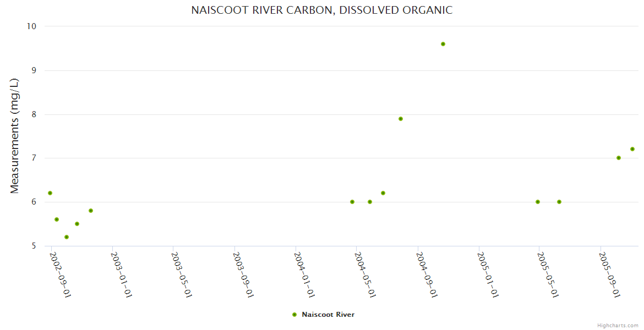Click the 6.0 point just before 2005-05-01
This screenshot has width=644, height=330.
click(538, 202)
